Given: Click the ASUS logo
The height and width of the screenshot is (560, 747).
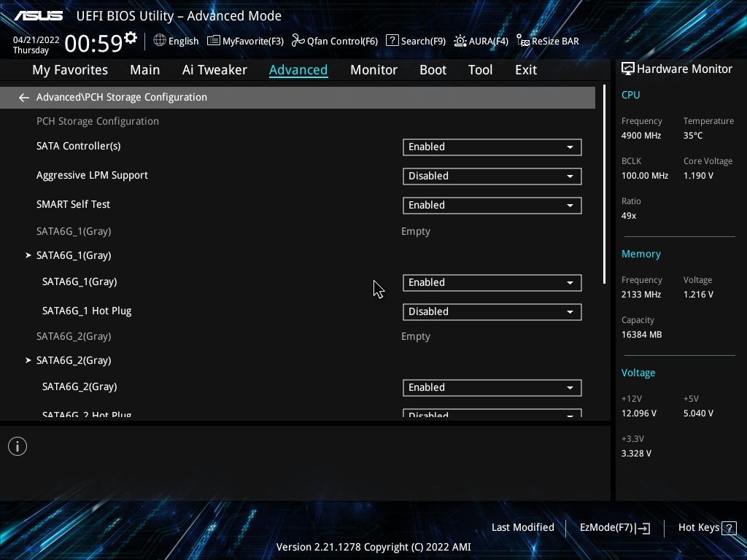Looking at the screenshot, I should [x=39, y=16].
